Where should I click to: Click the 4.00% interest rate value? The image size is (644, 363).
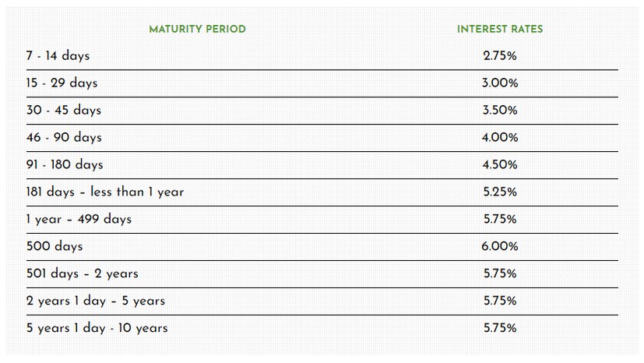(500, 138)
